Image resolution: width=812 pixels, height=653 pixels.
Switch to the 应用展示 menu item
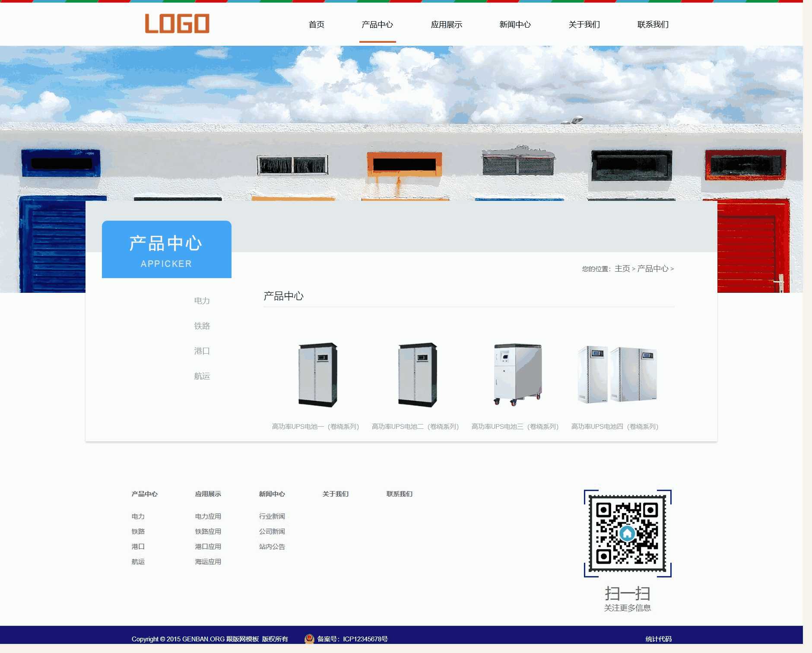click(x=446, y=25)
